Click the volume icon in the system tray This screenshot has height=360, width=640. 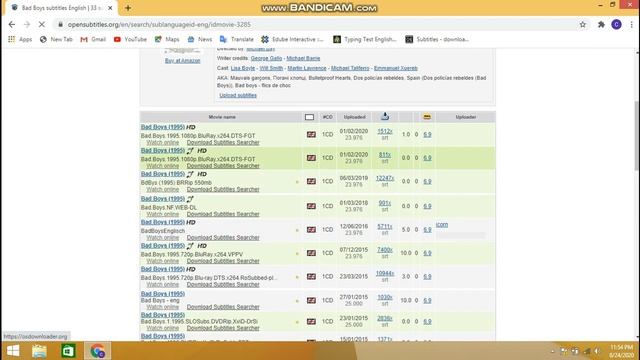pyautogui.click(x=597, y=351)
